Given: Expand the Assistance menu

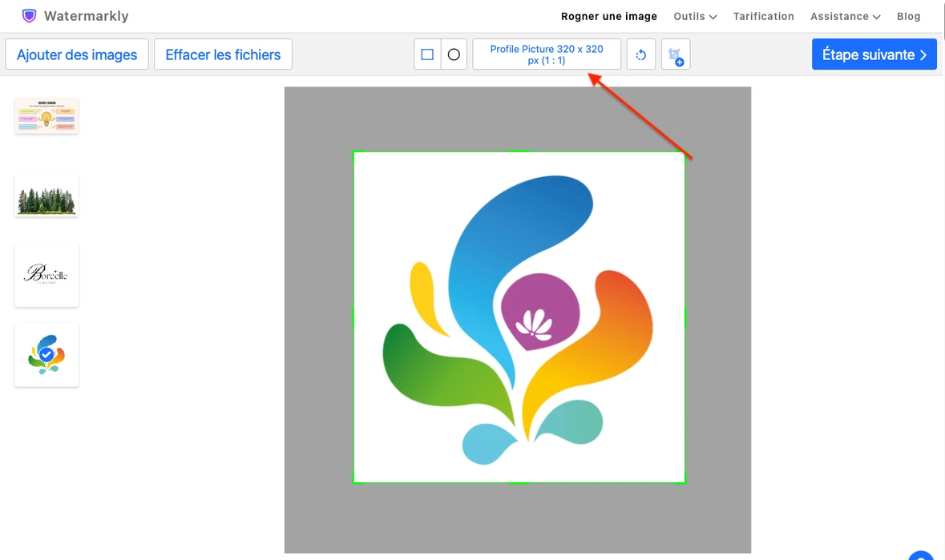Looking at the screenshot, I should (845, 16).
